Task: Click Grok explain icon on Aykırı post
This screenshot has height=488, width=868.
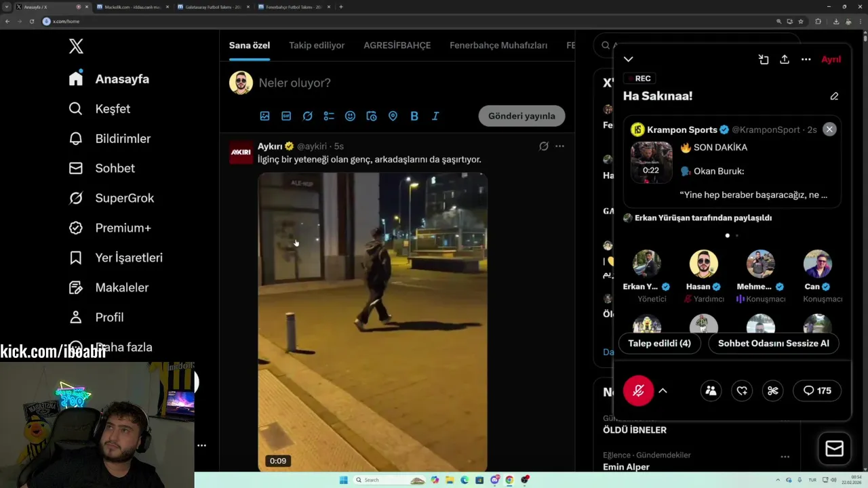Action: pos(544,146)
